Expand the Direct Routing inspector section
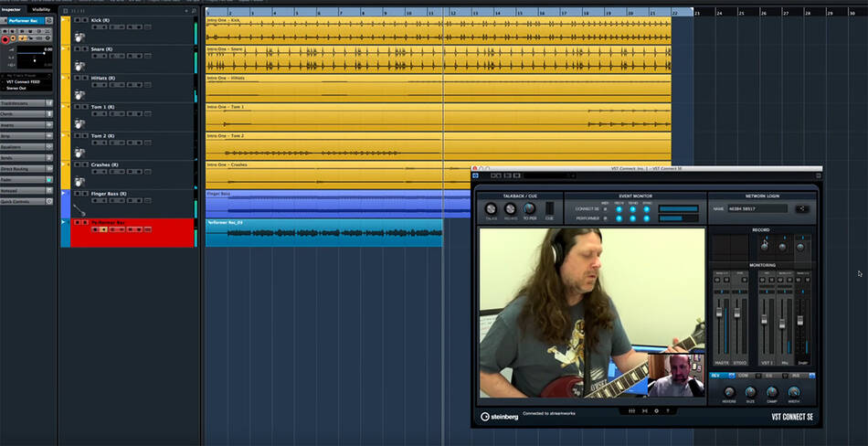 26,168
